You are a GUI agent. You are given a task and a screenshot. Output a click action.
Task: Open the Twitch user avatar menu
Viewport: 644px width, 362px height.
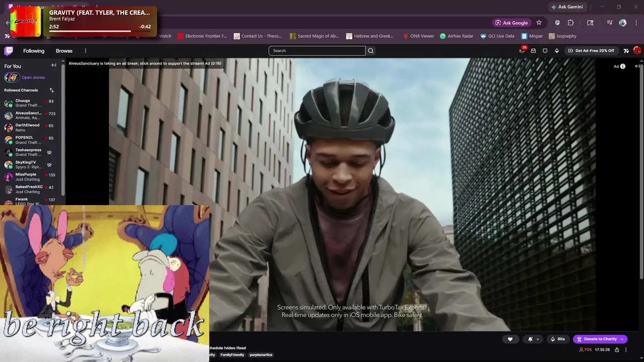click(637, 50)
